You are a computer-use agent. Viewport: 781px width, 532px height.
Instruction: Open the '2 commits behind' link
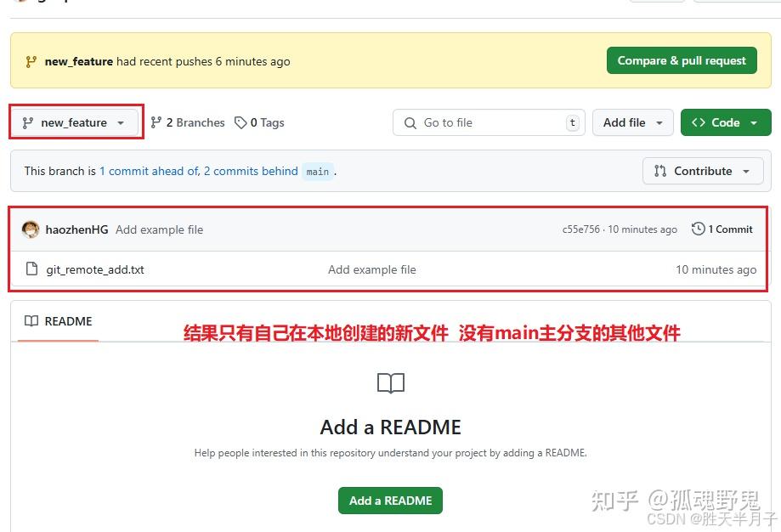pyautogui.click(x=251, y=171)
